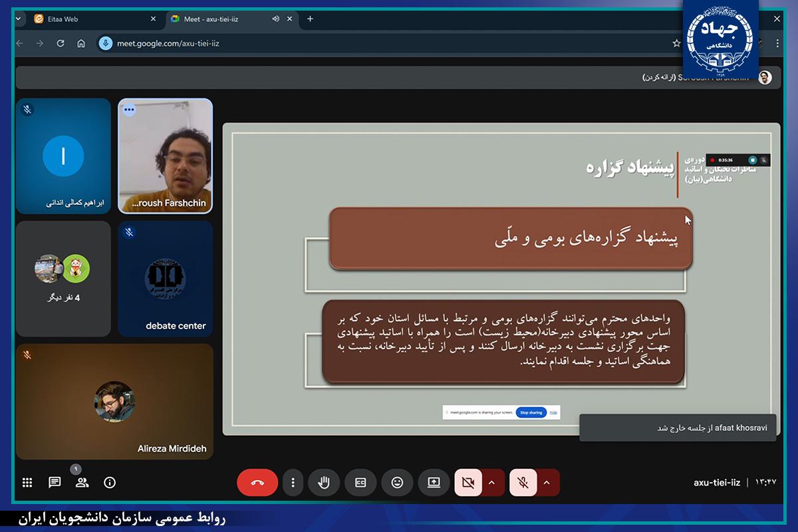The image size is (798, 532).
Task: Click the present screen icon
Action: [434, 483]
